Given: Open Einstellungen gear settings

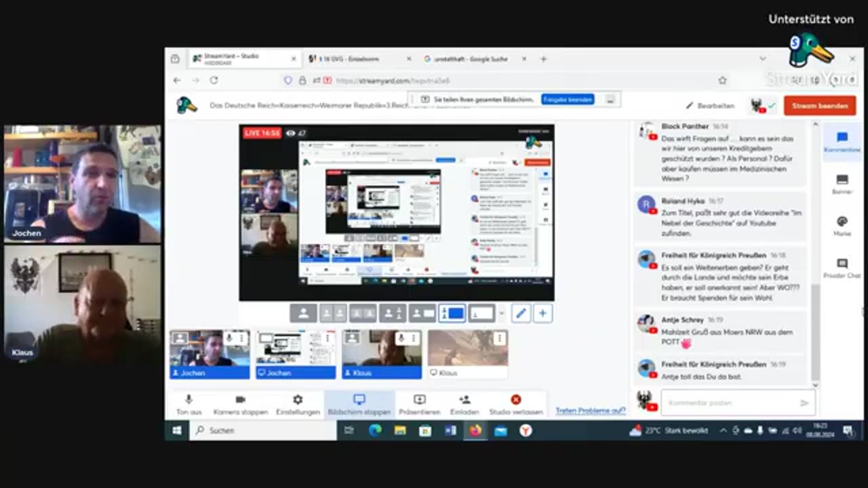Looking at the screenshot, I should (x=298, y=405).
